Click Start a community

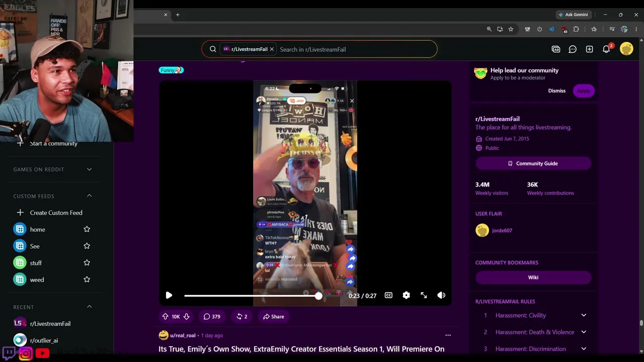tap(53, 144)
